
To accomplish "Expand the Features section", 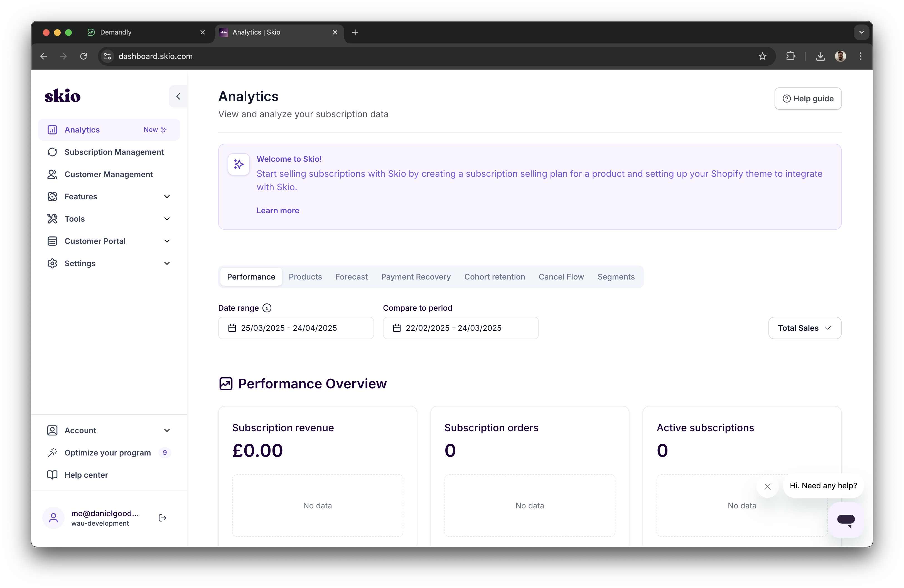I will [167, 196].
